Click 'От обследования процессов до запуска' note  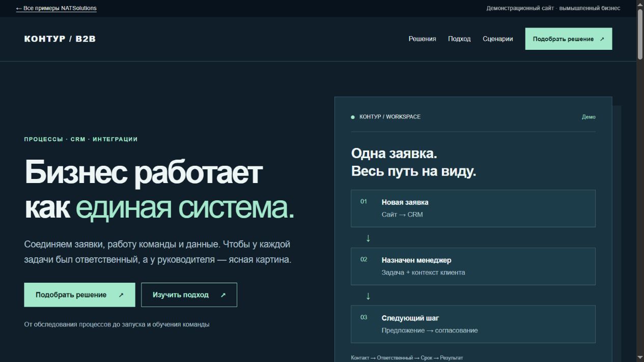pos(117,324)
